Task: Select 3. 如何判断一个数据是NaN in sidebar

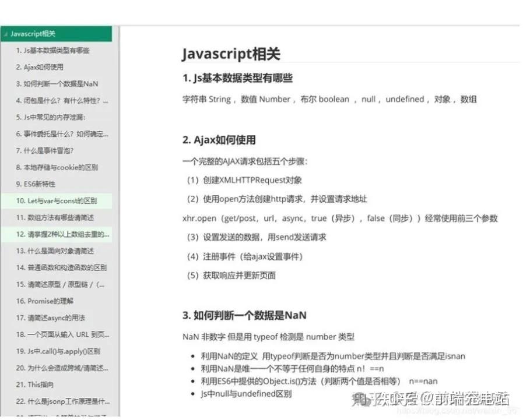Action: [58, 84]
